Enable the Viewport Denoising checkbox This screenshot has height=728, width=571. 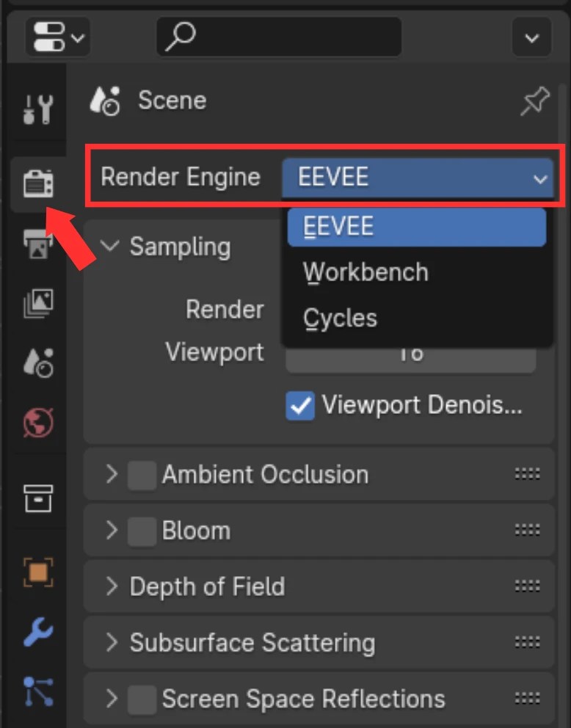pos(300,405)
